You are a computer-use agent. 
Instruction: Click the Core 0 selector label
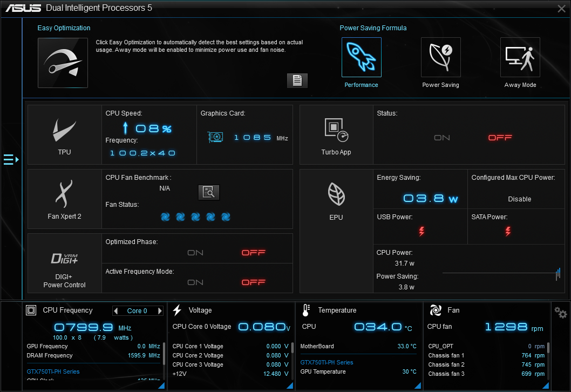click(x=137, y=311)
